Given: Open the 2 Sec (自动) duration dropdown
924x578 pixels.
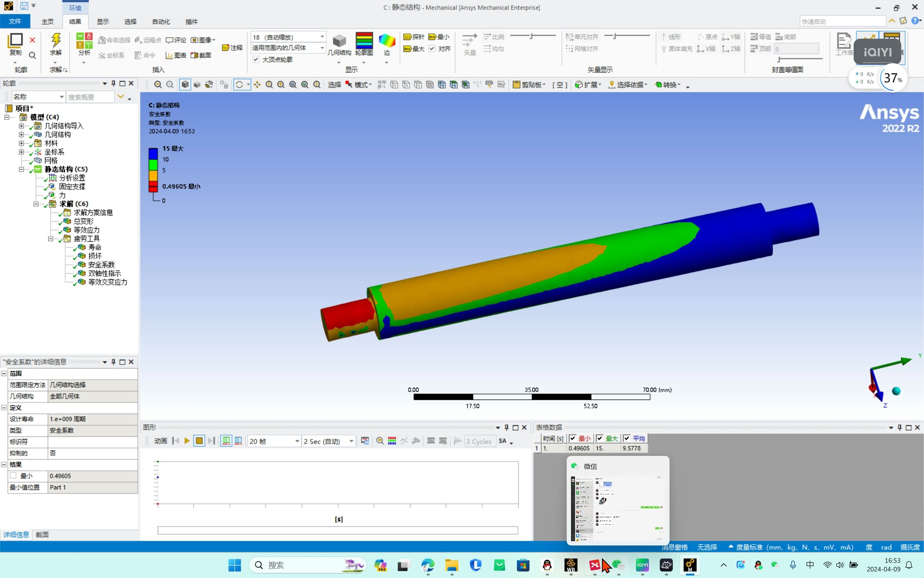Looking at the screenshot, I should click(328, 441).
